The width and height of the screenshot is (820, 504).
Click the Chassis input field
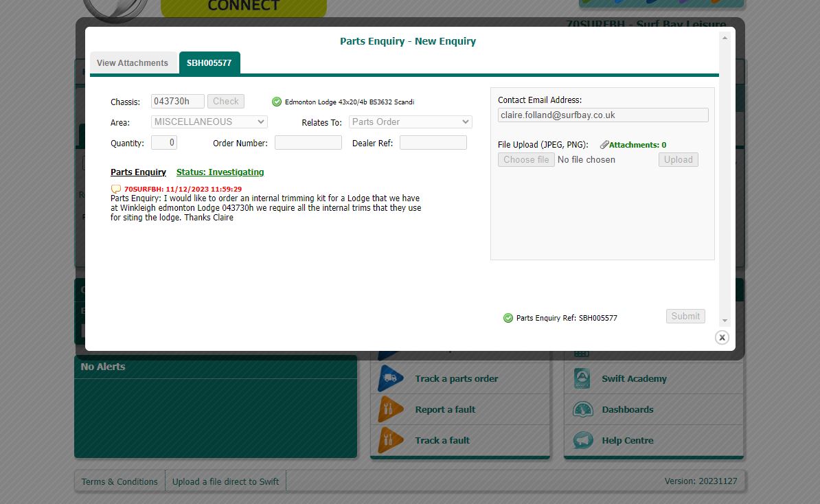[177, 101]
